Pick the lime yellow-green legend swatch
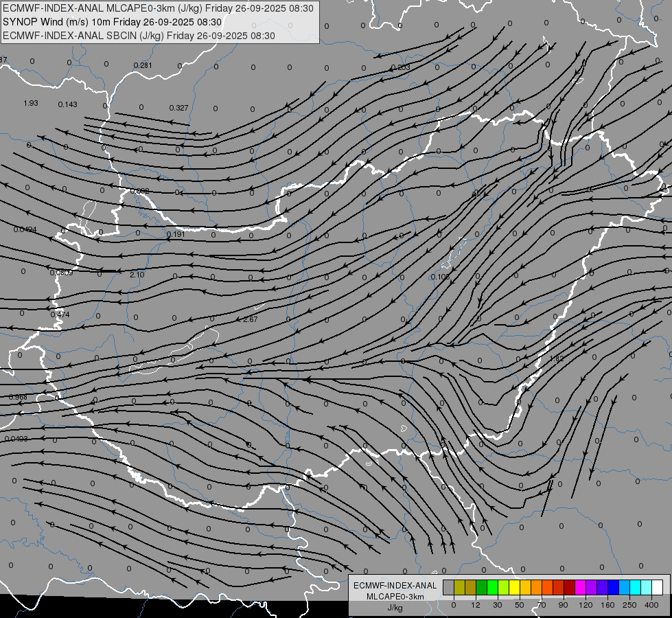 point(504,587)
